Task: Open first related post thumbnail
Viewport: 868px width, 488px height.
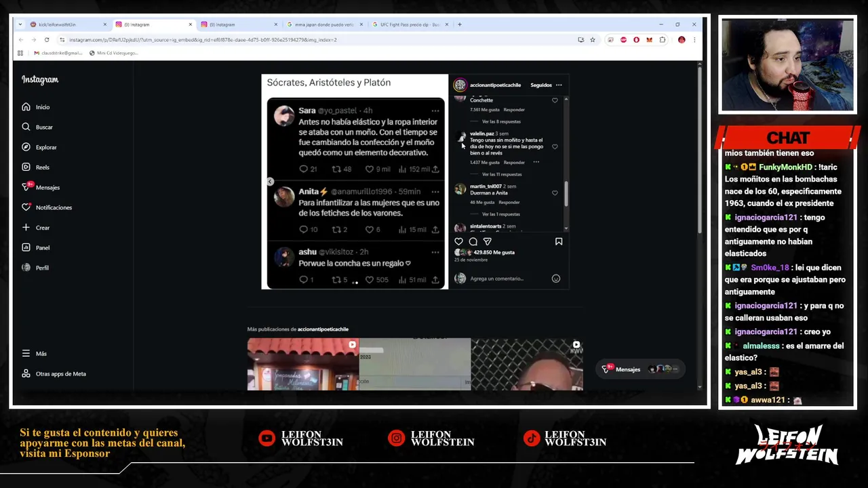Action: [x=302, y=364]
